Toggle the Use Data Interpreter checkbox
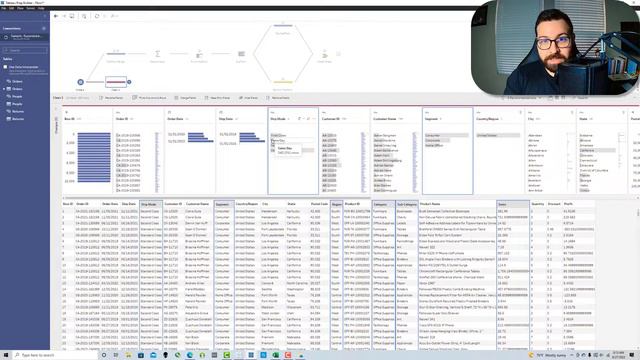 (x=5, y=67)
